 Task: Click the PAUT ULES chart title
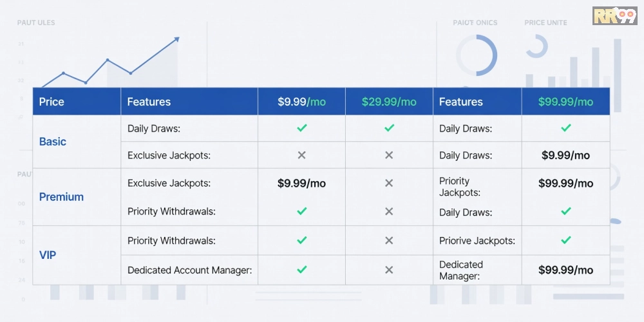pyautogui.click(x=36, y=23)
